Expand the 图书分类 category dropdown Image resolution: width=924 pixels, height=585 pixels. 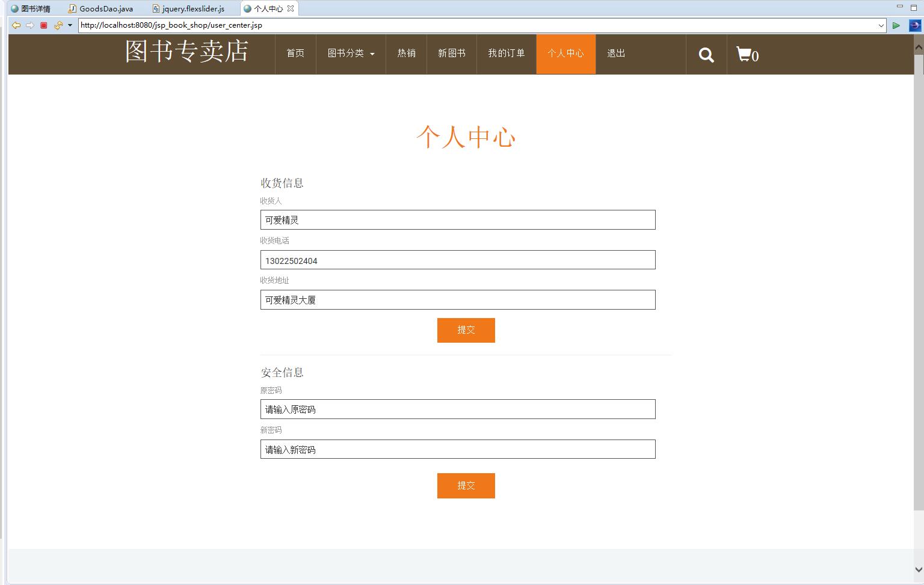pyautogui.click(x=350, y=54)
